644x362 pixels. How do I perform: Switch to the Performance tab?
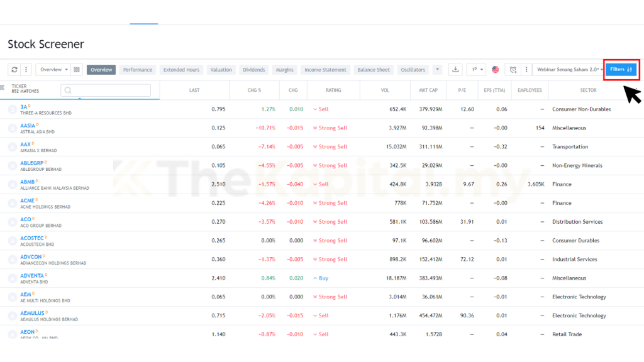click(x=137, y=70)
